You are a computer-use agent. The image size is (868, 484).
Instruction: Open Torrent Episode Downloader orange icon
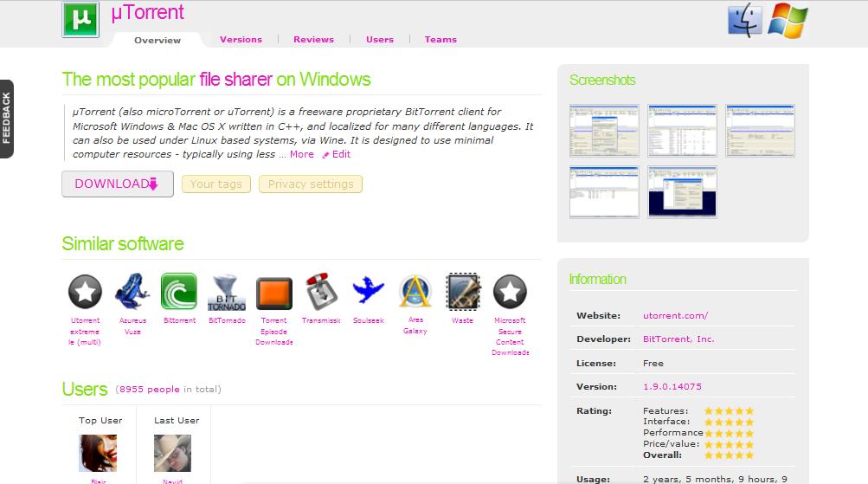(x=273, y=294)
